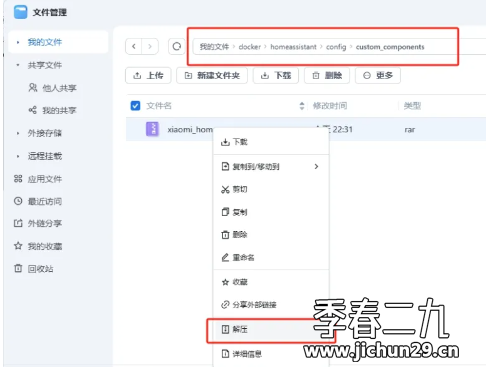Collapse the 我的文件 sidebar arrow
This screenshot has height=367, width=486.
(x=18, y=42)
